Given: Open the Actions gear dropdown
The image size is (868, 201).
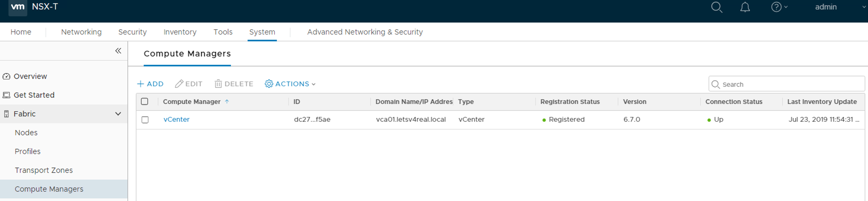Looking at the screenshot, I should (x=290, y=84).
